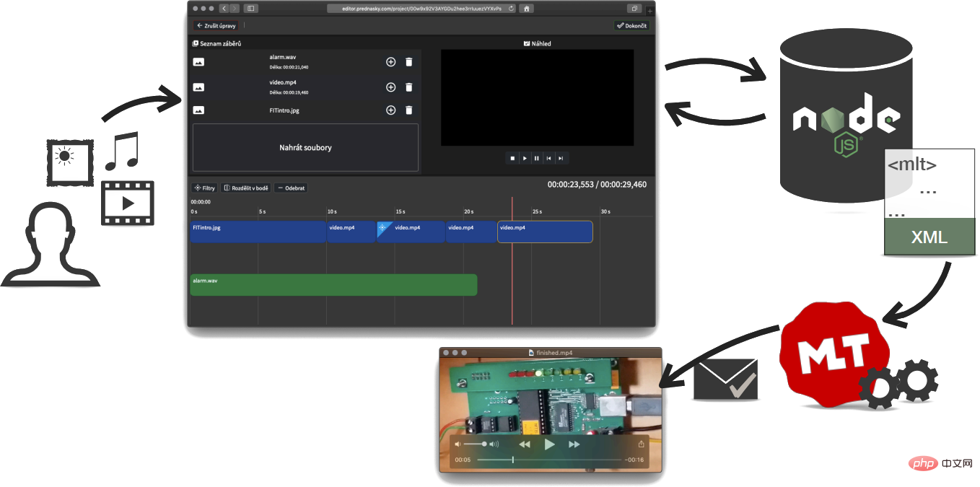Screen dimensions: 980x487
Task: Click the 25 s mark on ruler
Action: (x=537, y=211)
